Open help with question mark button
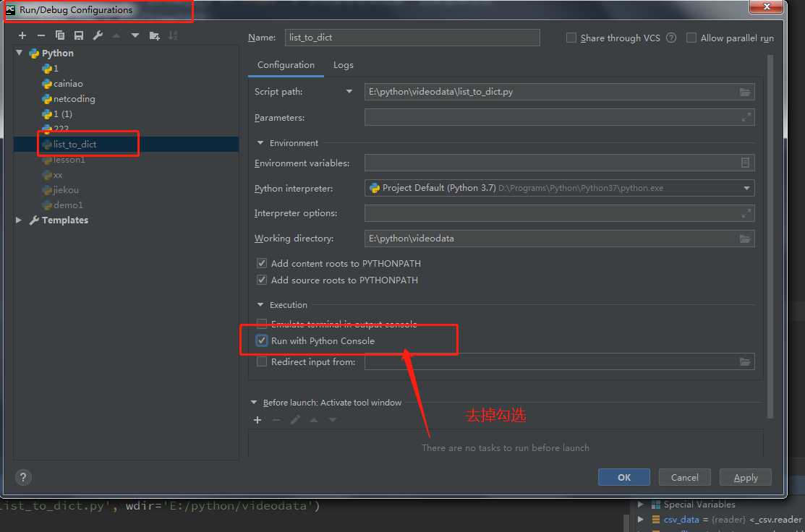 22,478
